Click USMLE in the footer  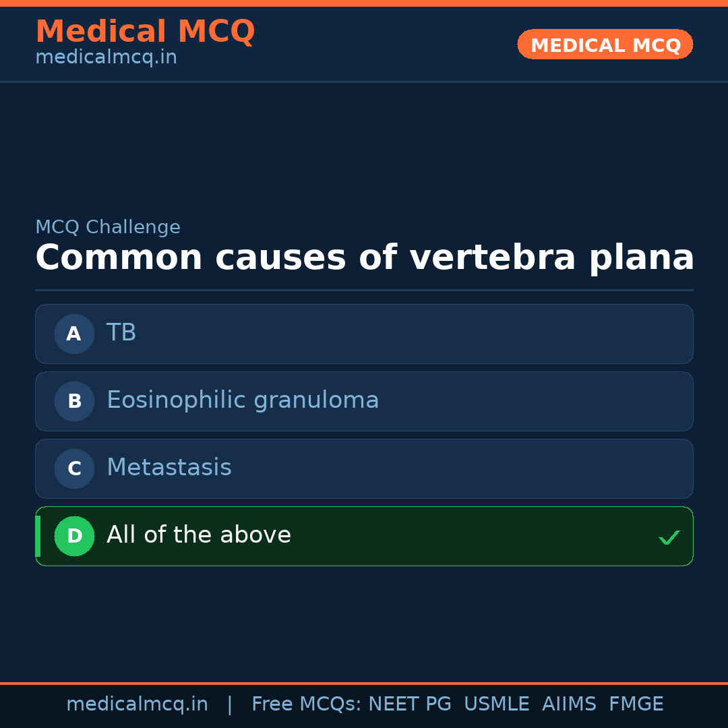pyautogui.click(x=496, y=704)
